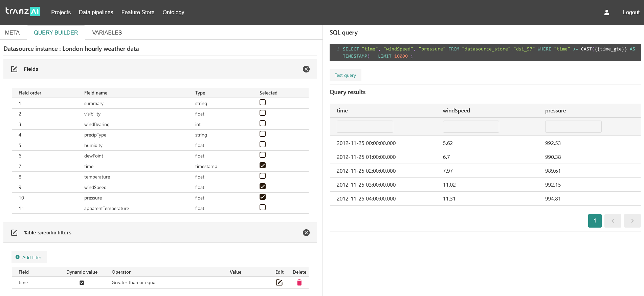Click the Test query button
Screen dimensions: 644x296
click(345, 75)
